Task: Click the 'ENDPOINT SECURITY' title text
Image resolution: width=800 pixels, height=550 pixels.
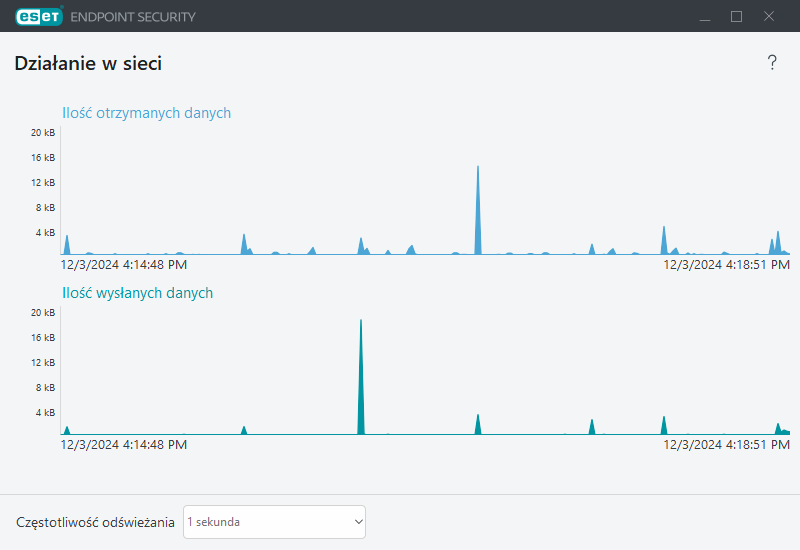Action: (133, 17)
